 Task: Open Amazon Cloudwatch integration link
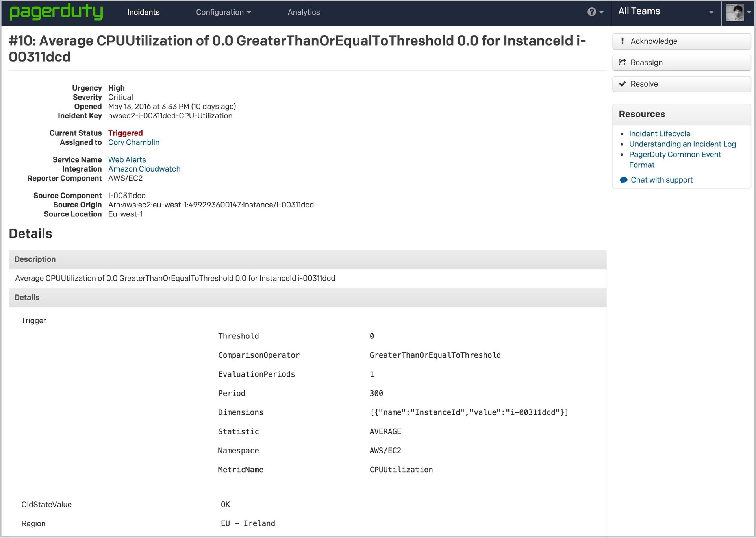[x=144, y=169]
